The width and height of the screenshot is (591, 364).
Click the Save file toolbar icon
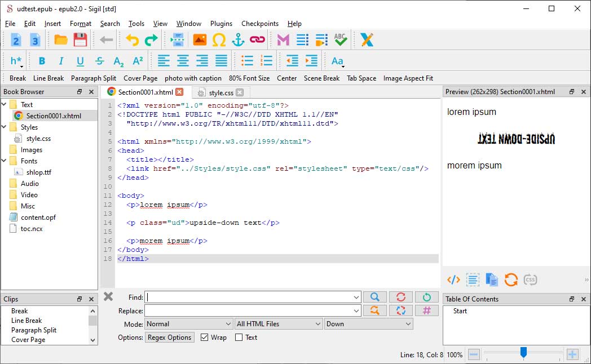[x=80, y=39]
